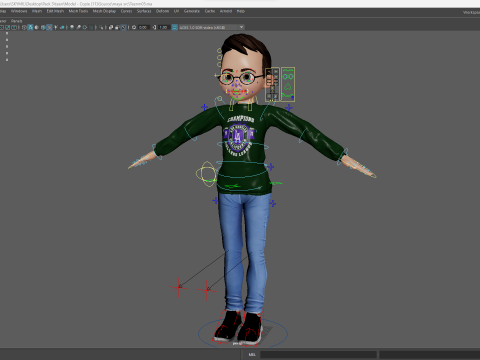Image resolution: width=480 pixels, height=360 pixels.
Task: Click the MEL script language label
Action: (x=252, y=354)
